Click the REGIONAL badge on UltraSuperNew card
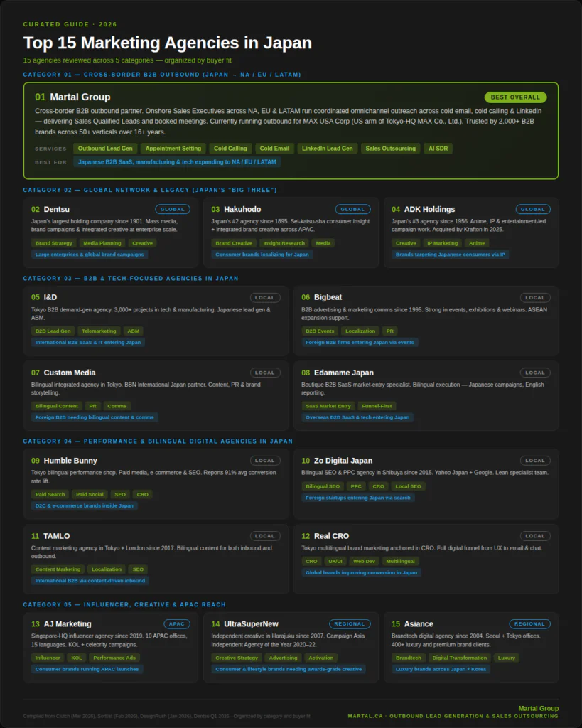 [x=350, y=624]
